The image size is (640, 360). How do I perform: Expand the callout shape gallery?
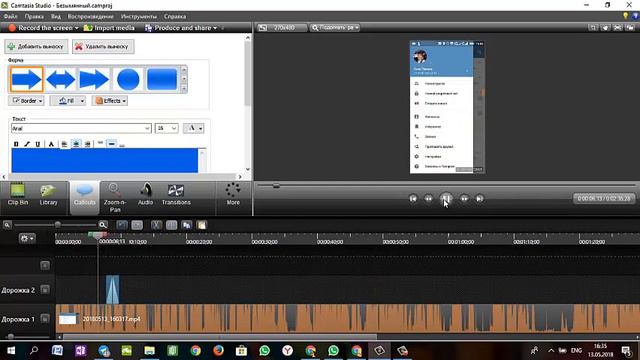tap(184, 88)
